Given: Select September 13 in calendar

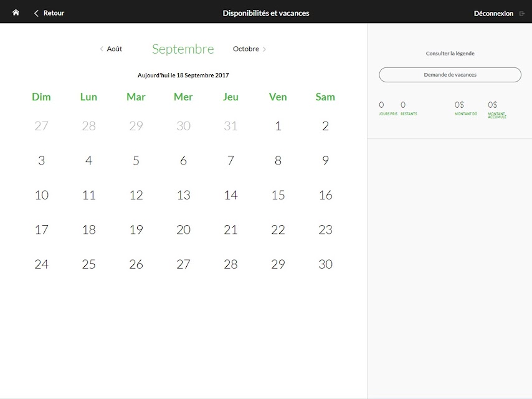Looking at the screenshot, I should [x=183, y=195].
